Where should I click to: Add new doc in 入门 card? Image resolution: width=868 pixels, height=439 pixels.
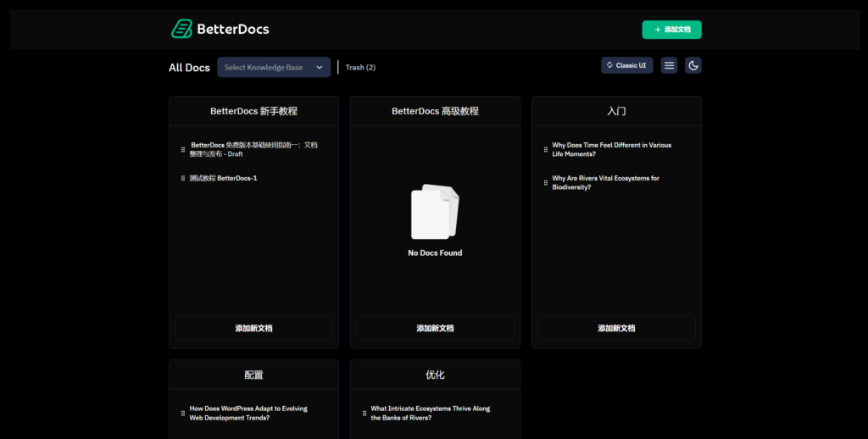click(x=616, y=328)
